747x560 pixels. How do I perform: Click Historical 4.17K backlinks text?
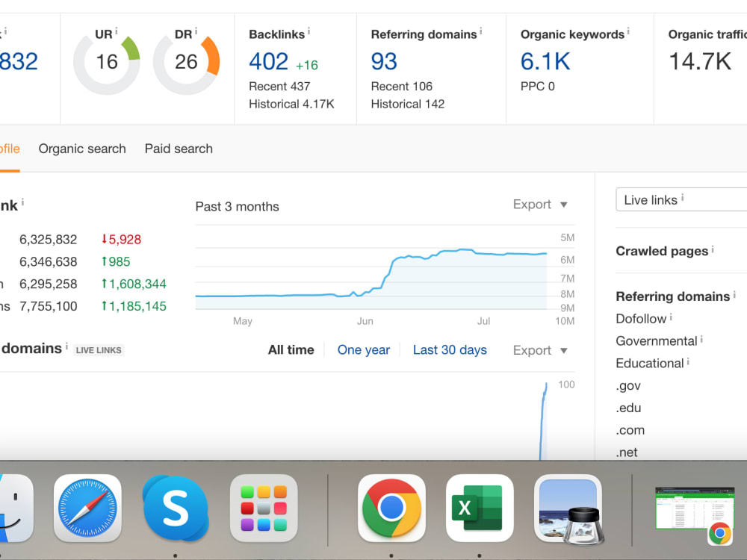[x=291, y=104]
